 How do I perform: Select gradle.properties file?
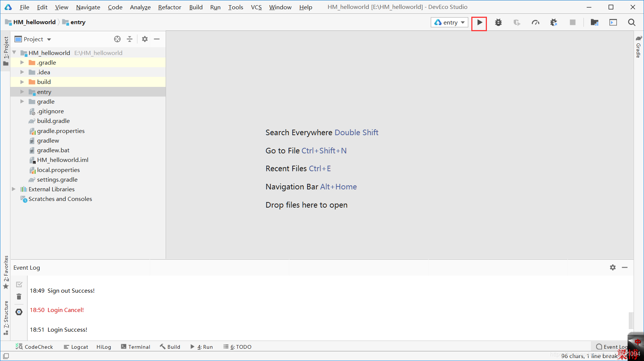61,131
